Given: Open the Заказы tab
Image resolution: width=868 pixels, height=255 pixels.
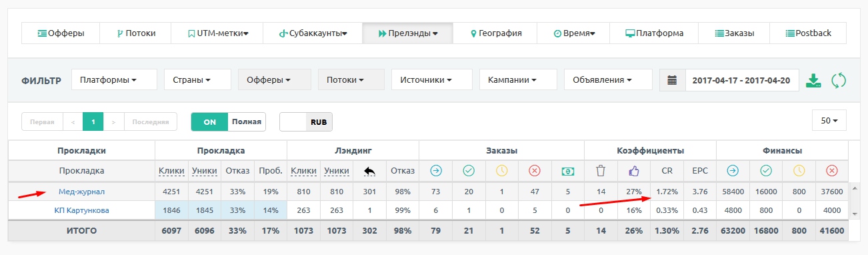Looking at the screenshot, I should (x=734, y=33).
